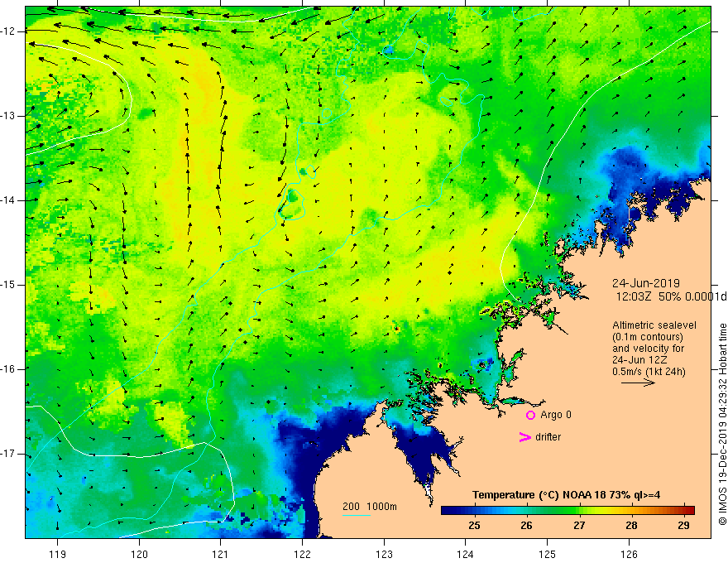
Task: Click the longitude label 121
Action: click(x=221, y=554)
